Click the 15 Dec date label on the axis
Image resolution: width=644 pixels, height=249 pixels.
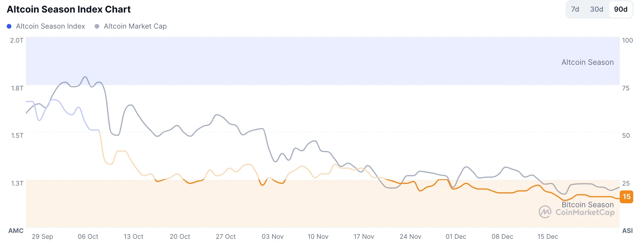548,237
